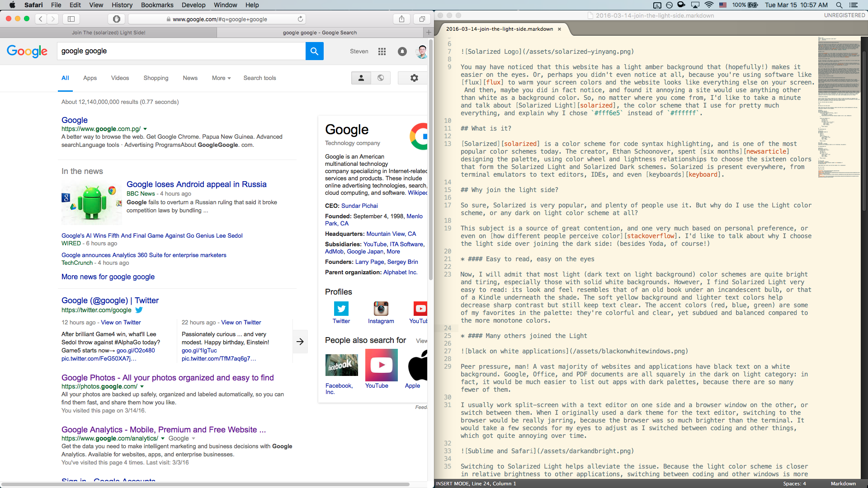Open the Google apps grid icon
This screenshot has height=488, width=868.
pyautogui.click(x=382, y=52)
